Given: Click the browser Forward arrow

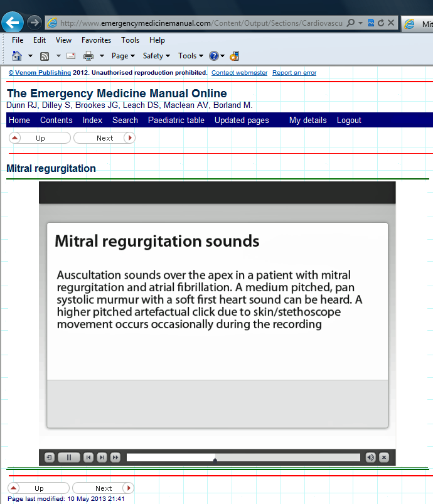Looking at the screenshot, I should coord(34,23).
